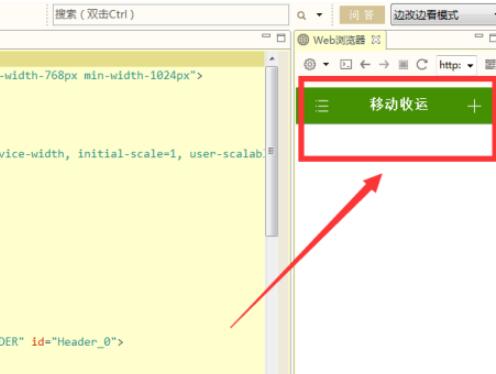Viewport: 496px width, 374px height.
Task: Close the Web浏览器 tab
Action: [376, 40]
